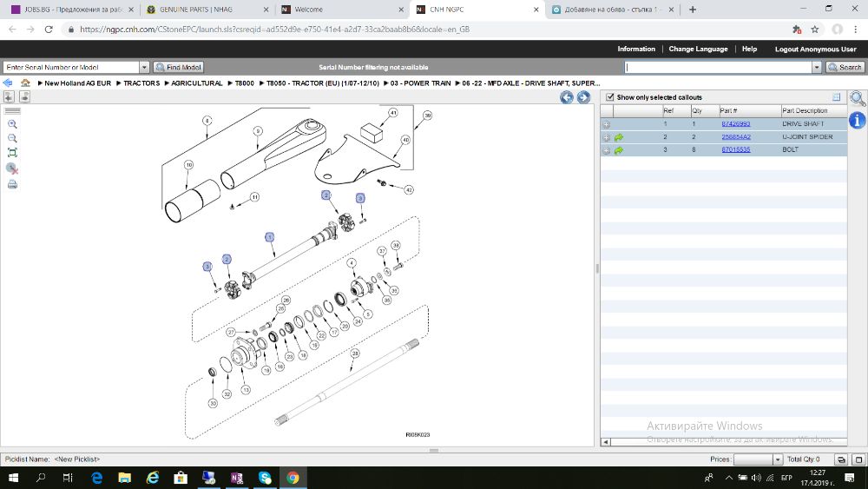Image resolution: width=868 pixels, height=489 pixels.
Task: Click the picklist save icon at bottom
Action: tap(841, 459)
